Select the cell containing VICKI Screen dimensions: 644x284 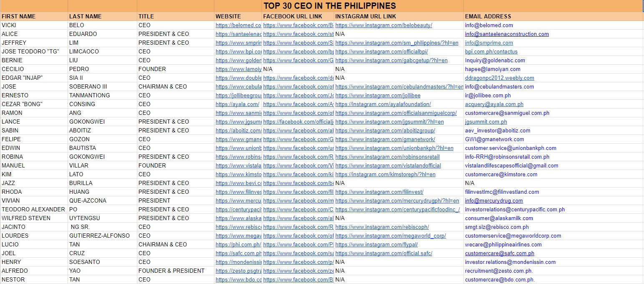[x=34, y=25]
